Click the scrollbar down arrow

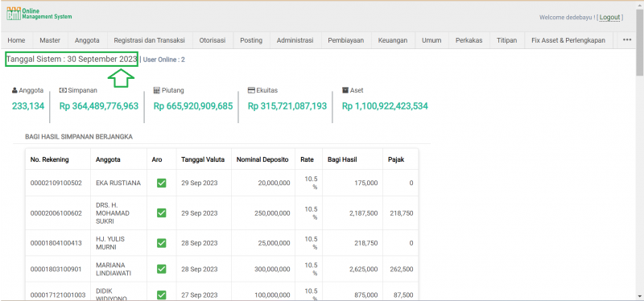[x=640, y=295]
